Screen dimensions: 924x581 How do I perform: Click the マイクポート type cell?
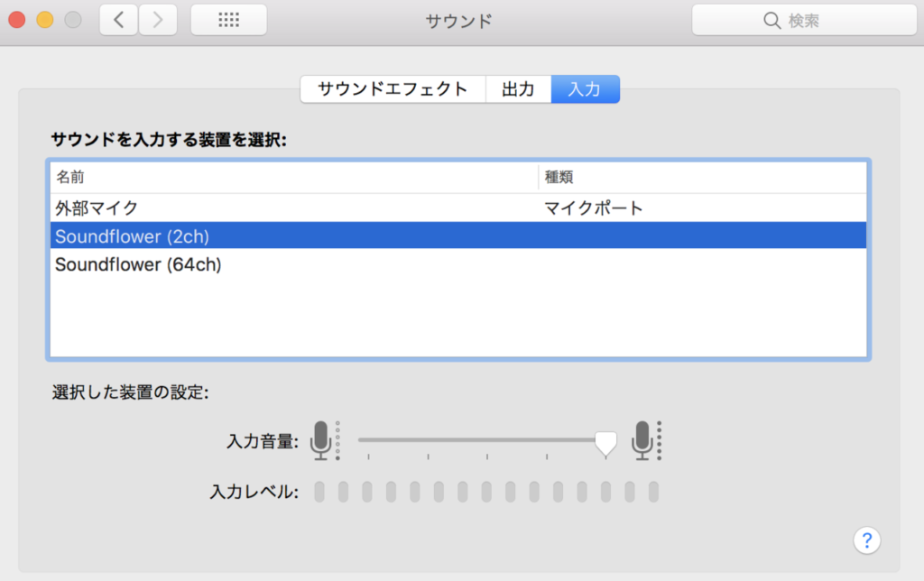coord(593,208)
